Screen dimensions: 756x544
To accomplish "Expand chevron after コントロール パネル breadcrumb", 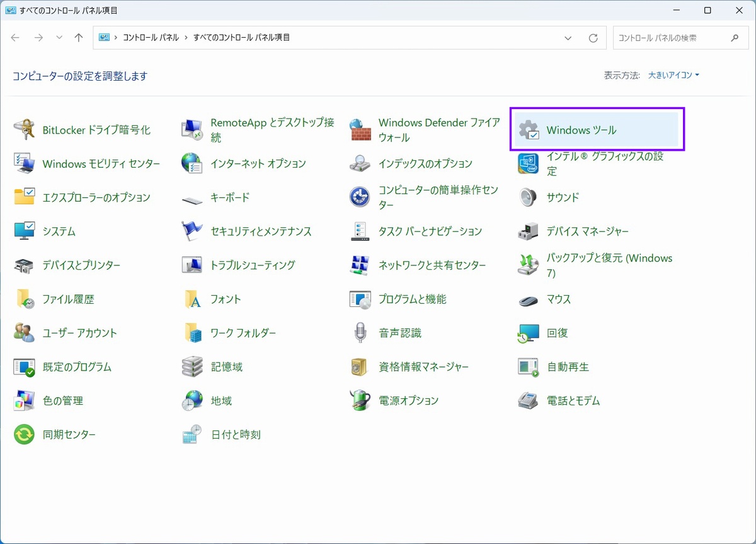I will [x=186, y=38].
